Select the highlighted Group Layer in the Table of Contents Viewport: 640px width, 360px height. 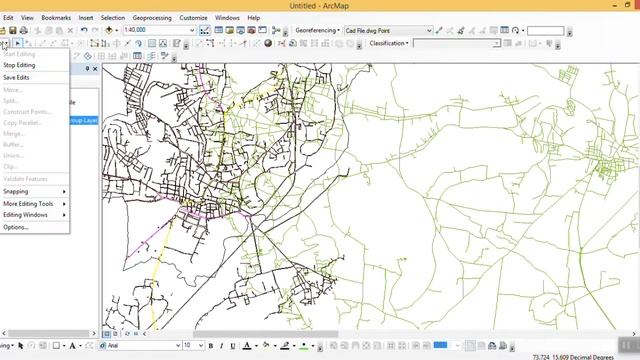(83, 120)
